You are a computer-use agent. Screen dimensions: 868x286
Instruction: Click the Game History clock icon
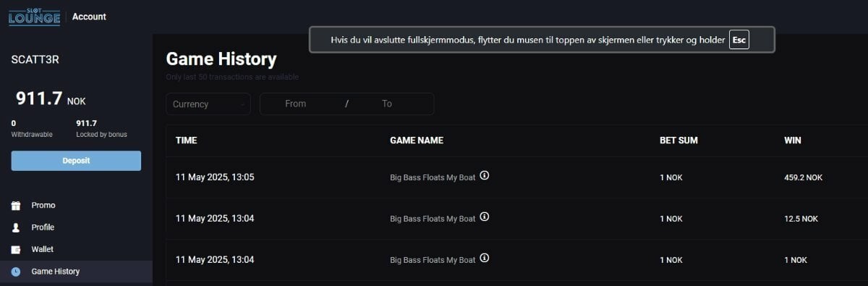click(x=16, y=272)
